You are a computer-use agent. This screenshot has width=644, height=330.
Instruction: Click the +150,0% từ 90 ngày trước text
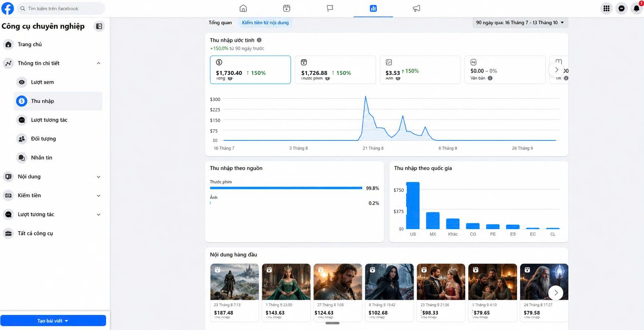[x=237, y=49]
